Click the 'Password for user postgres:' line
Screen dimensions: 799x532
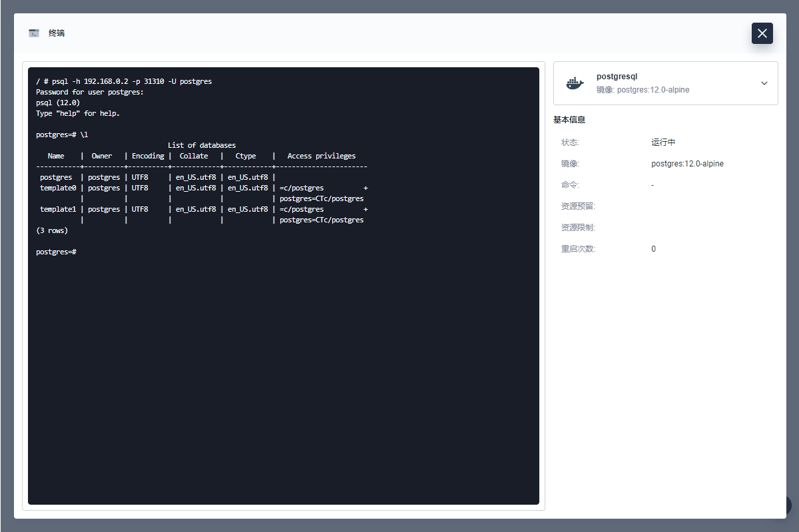[90, 92]
